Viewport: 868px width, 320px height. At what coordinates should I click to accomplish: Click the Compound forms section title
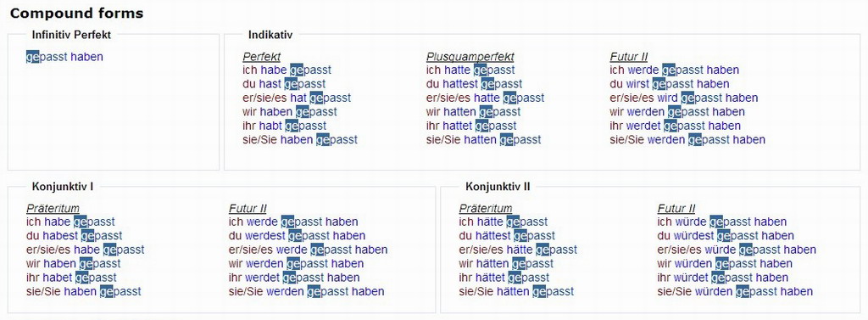76,14
